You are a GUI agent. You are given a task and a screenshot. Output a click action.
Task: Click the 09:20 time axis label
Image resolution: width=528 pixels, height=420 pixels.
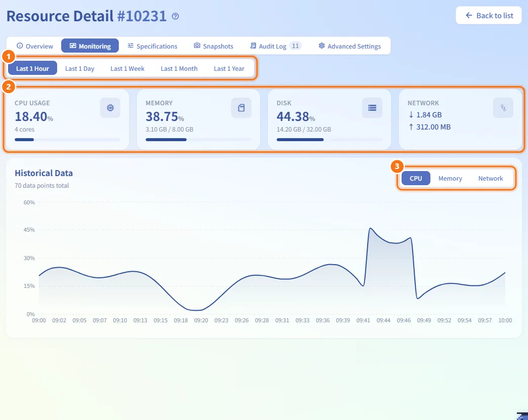click(x=201, y=320)
